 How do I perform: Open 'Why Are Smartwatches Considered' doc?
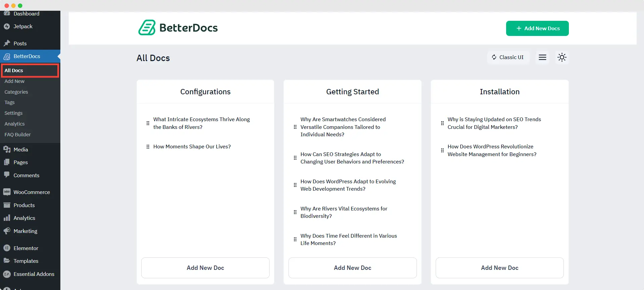pyautogui.click(x=343, y=127)
